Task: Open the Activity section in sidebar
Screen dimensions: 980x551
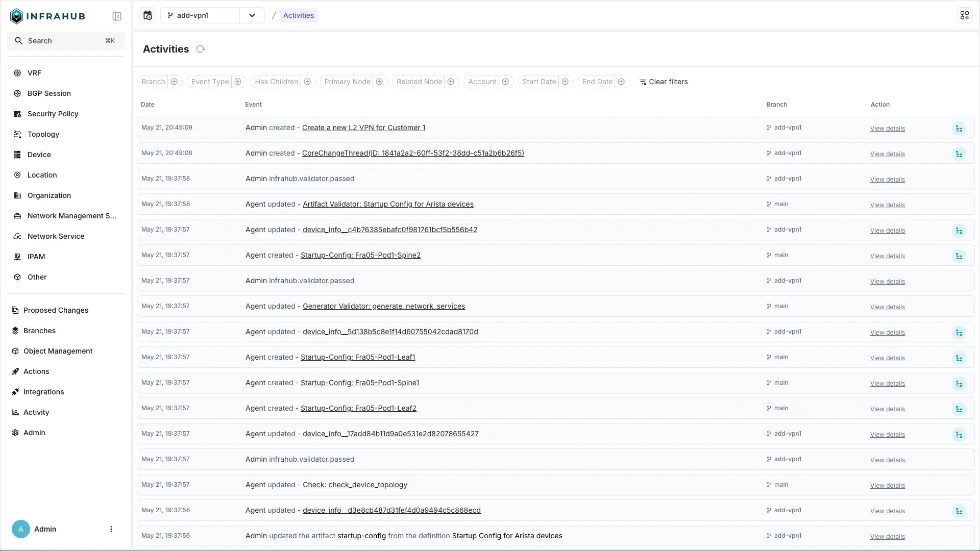Action: (66, 412)
